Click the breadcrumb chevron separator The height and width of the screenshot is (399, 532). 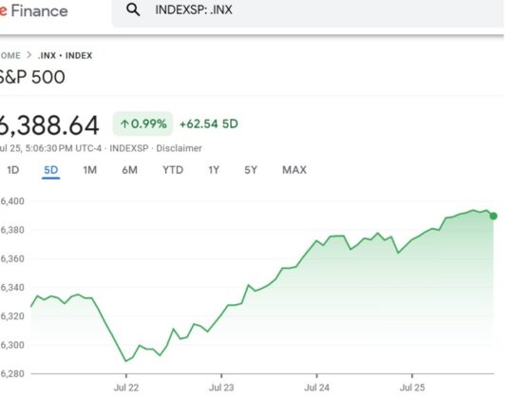click(29, 55)
